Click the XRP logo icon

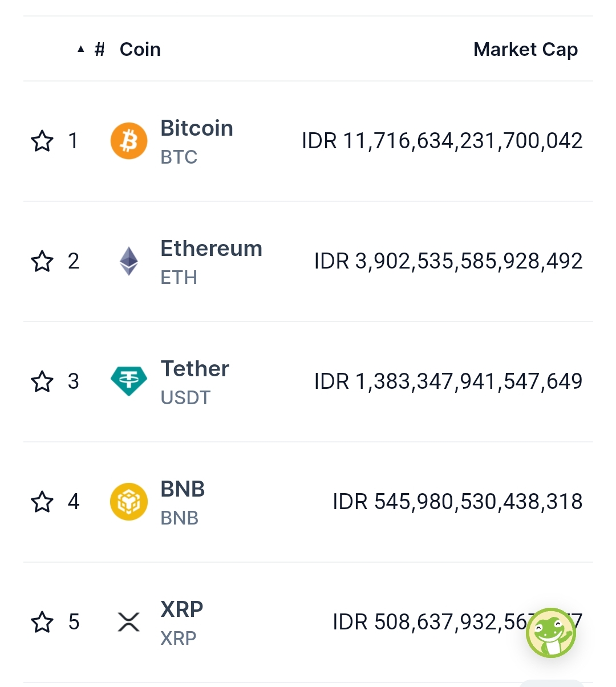[x=128, y=622]
